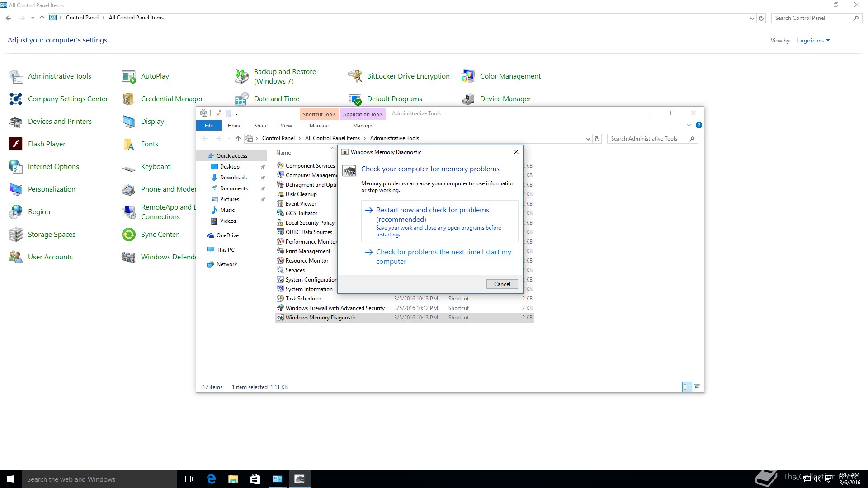Click the Windows Start button
This screenshot has width=868, height=488.
[11, 479]
